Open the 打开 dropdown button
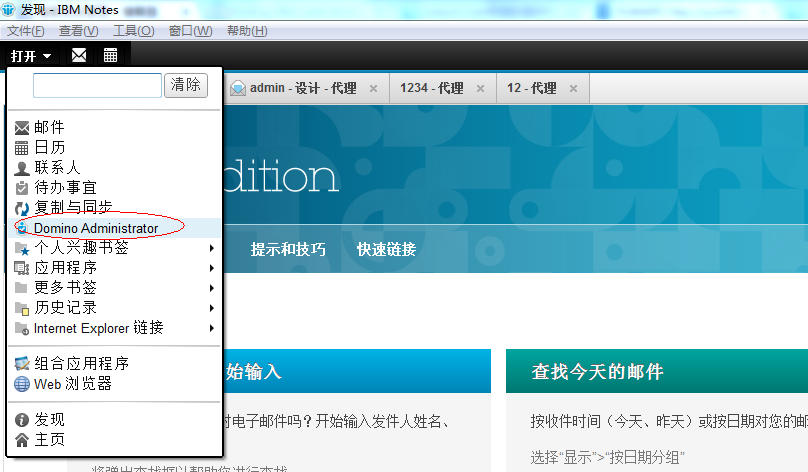 click(x=31, y=56)
